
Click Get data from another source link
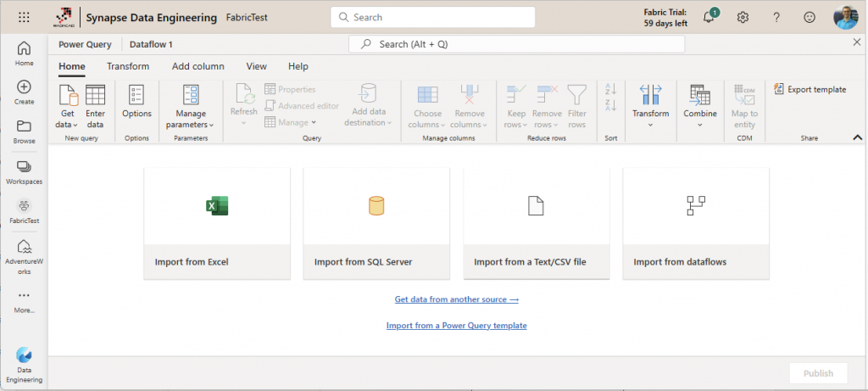(x=456, y=299)
